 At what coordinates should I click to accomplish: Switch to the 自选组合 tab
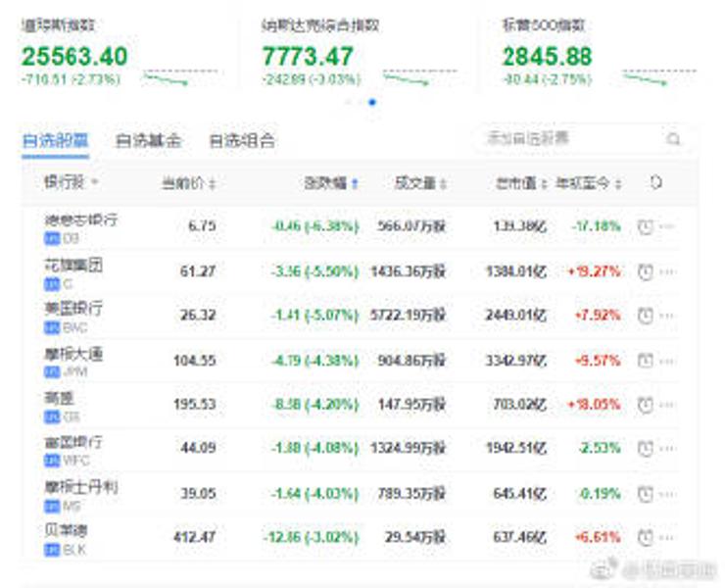click(x=241, y=141)
